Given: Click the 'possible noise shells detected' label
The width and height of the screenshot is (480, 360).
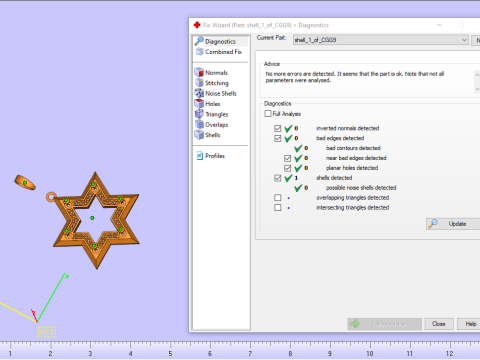Looking at the screenshot, I should pyautogui.click(x=361, y=188).
